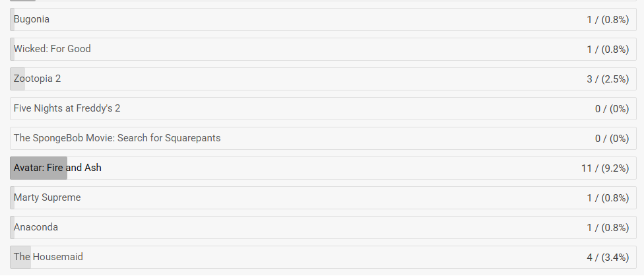Click Bugonia's 1 / (0.8%) result

(608, 20)
